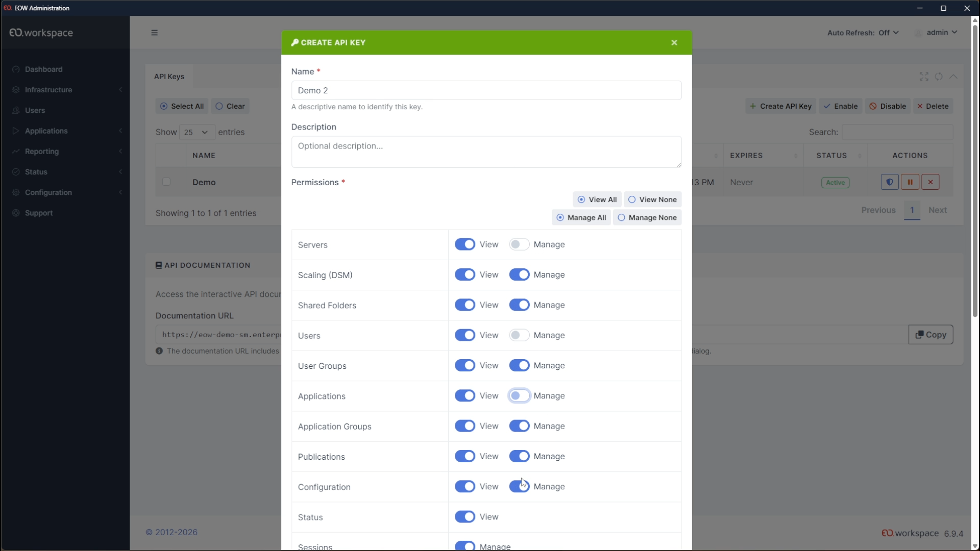Open Users in the sidebar
Screen dimensions: 980x551
coord(35,110)
